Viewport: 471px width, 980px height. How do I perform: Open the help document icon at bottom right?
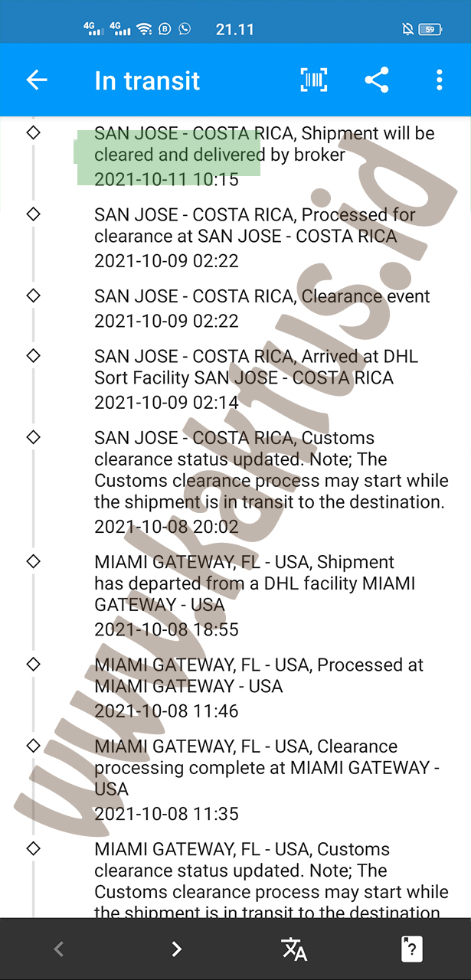click(412, 949)
